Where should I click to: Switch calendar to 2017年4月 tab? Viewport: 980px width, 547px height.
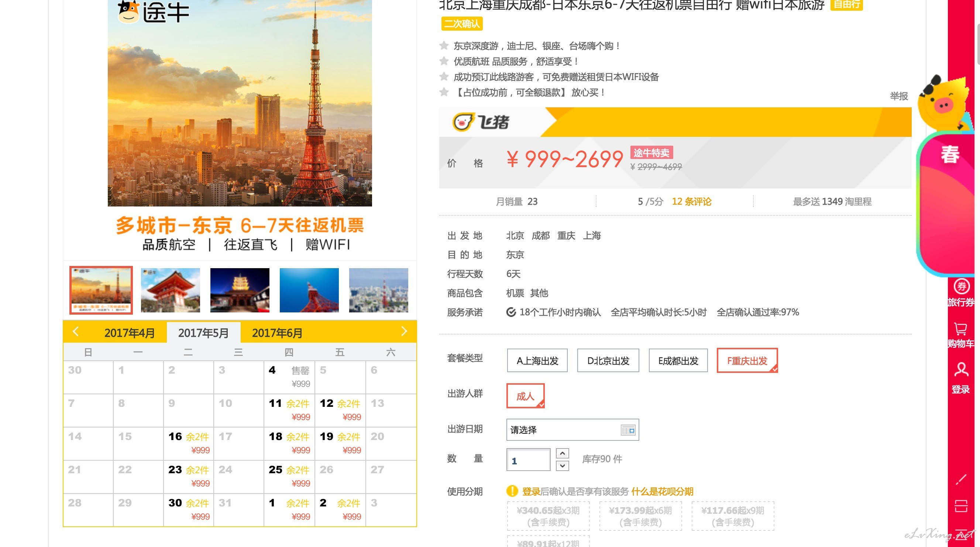click(x=129, y=333)
